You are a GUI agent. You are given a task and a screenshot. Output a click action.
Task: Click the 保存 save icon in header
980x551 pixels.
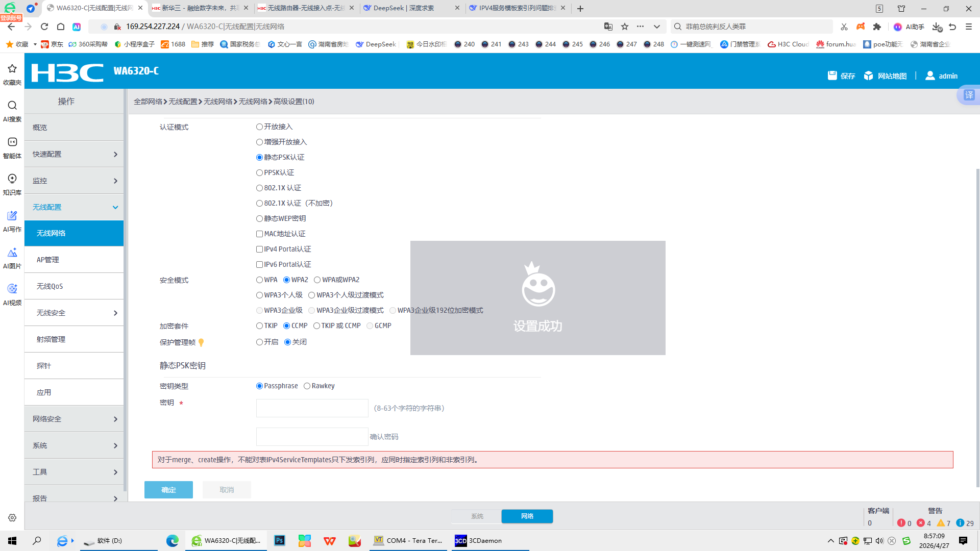point(832,76)
